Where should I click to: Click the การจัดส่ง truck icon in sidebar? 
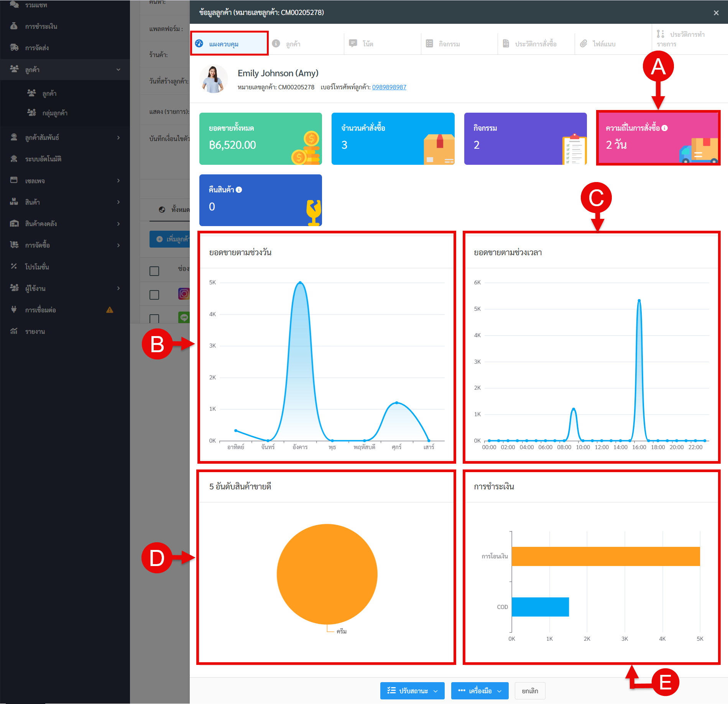tap(14, 48)
